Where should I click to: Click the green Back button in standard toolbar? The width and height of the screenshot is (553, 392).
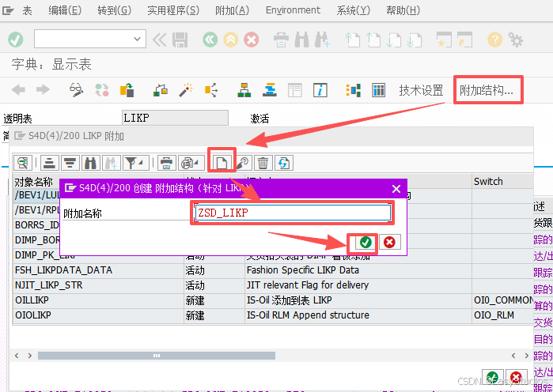coord(210,40)
